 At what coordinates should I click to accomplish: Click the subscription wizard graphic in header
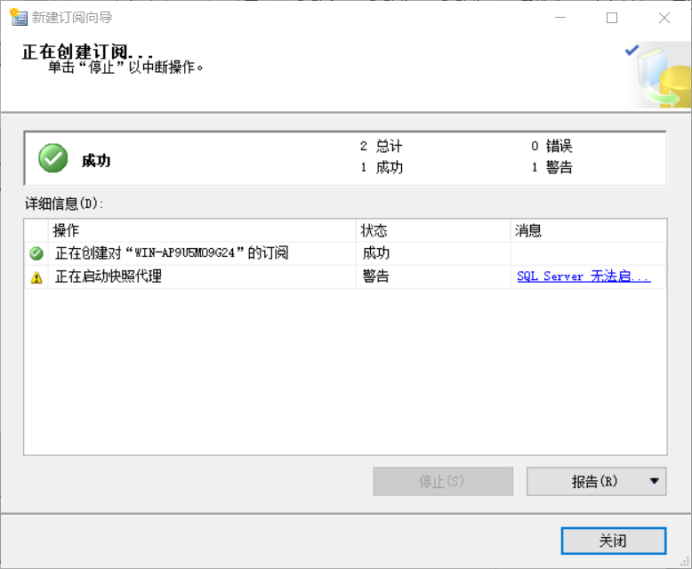coord(656,75)
